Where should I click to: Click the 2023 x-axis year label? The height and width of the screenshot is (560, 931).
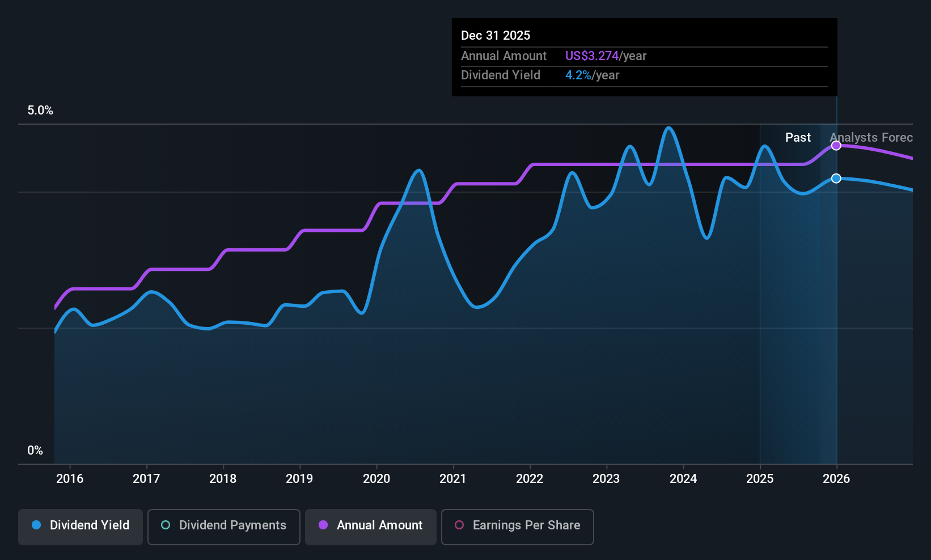(x=606, y=479)
